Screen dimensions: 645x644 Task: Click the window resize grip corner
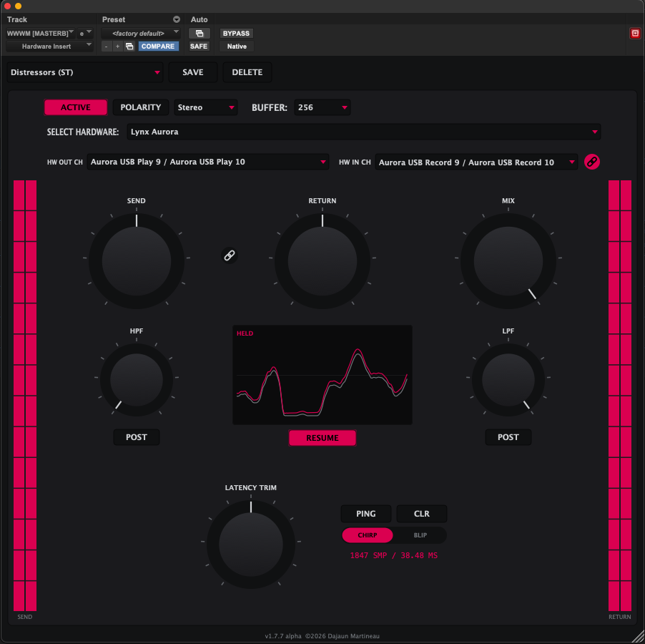point(637,636)
